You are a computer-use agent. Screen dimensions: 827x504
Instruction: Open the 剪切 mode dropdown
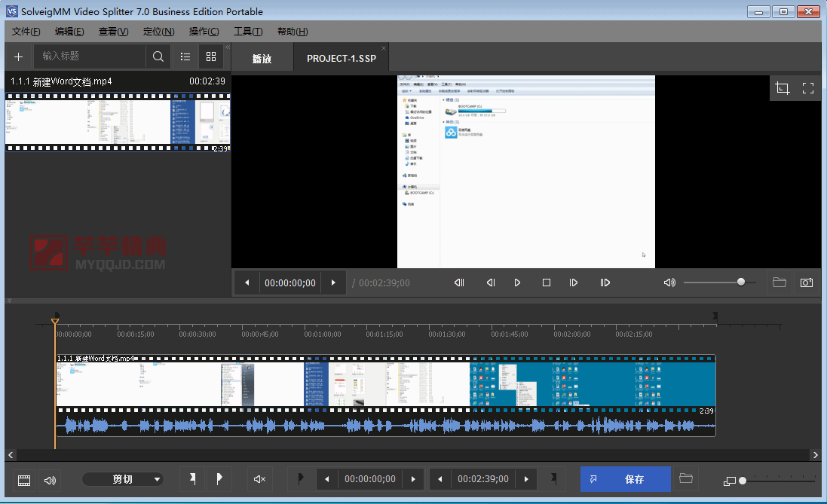point(123,479)
